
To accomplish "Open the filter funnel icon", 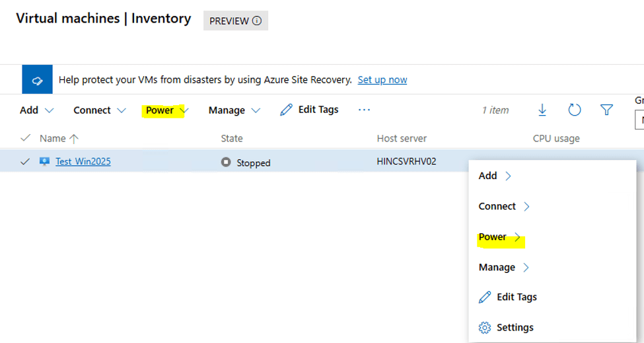I will (606, 110).
